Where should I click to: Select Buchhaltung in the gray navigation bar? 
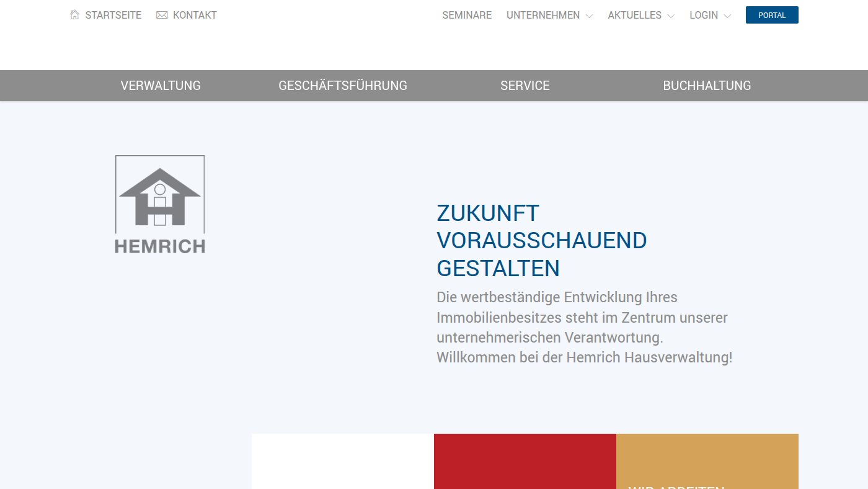click(707, 86)
